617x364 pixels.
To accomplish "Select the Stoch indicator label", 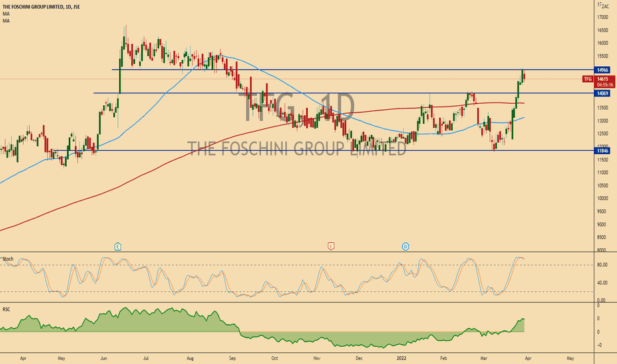I will (x=8, y=259).
